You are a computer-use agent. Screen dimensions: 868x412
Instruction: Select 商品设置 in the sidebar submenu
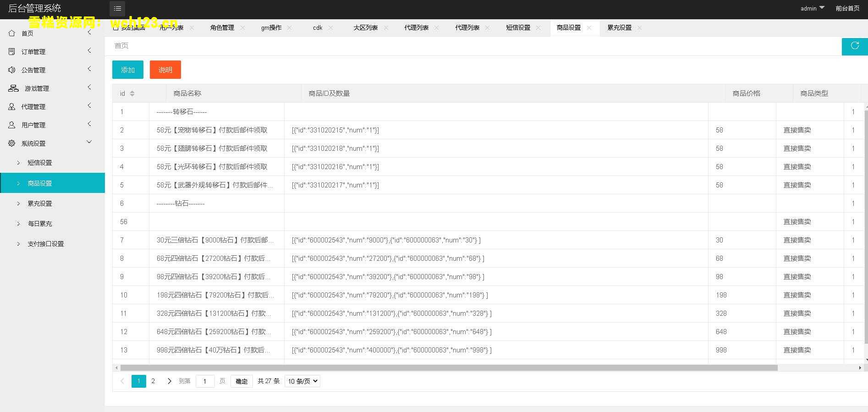point(52,183)
